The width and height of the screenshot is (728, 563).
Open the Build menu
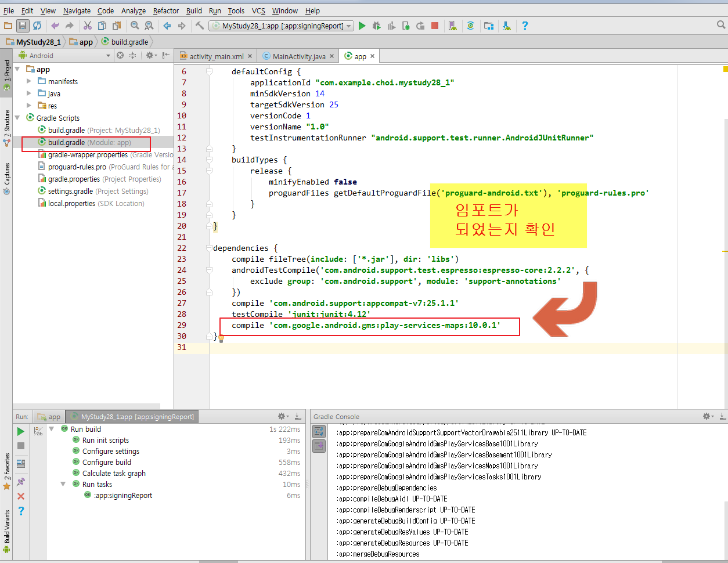pos(194,10)
